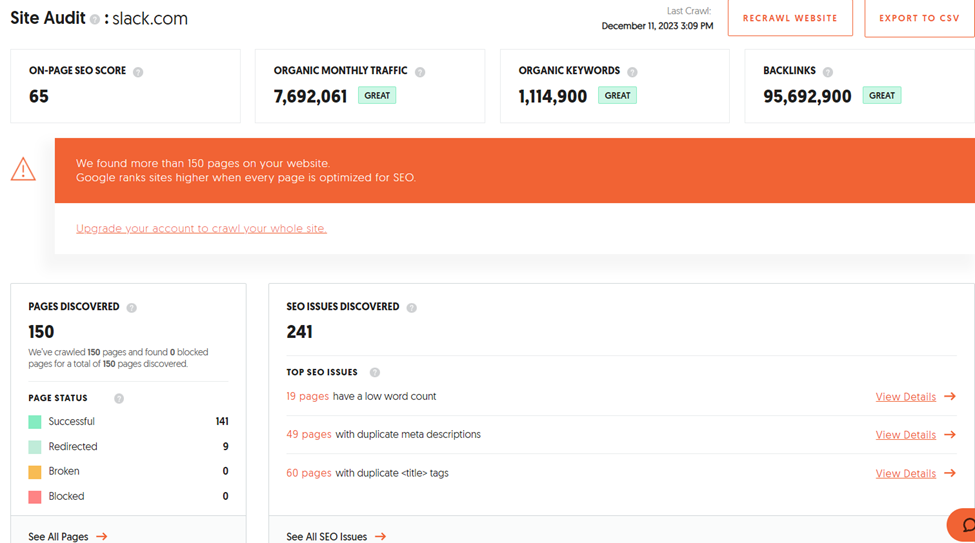Image resolution: width=975 pixels, height=543 pixels.
Task: Click organic traffic value 7,692,061
Action: (310, 96)
